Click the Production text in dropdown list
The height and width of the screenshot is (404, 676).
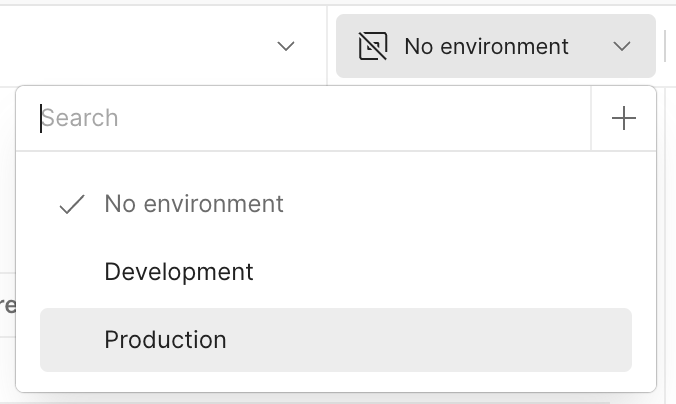[166, 340]
